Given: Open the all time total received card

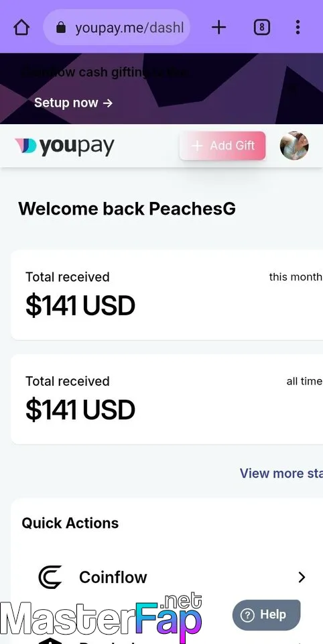Looking at the screenshot, I should click(167, 399).
